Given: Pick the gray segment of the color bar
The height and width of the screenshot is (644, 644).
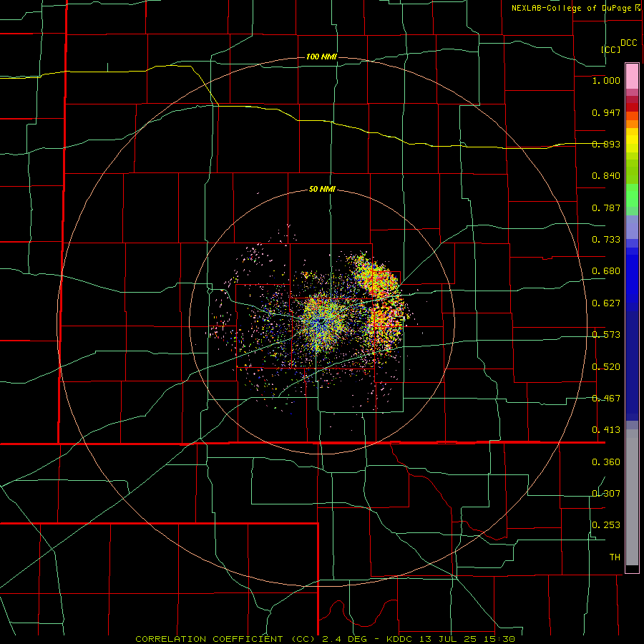Looking at the screenshot, I should click(x=632, y=497).
